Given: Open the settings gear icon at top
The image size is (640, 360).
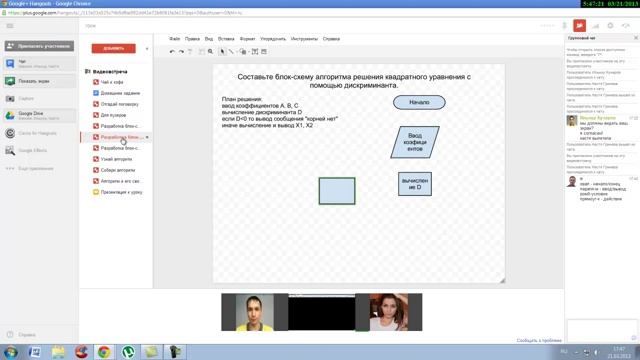Looking at the screenshot, I should tap(610, 26).
